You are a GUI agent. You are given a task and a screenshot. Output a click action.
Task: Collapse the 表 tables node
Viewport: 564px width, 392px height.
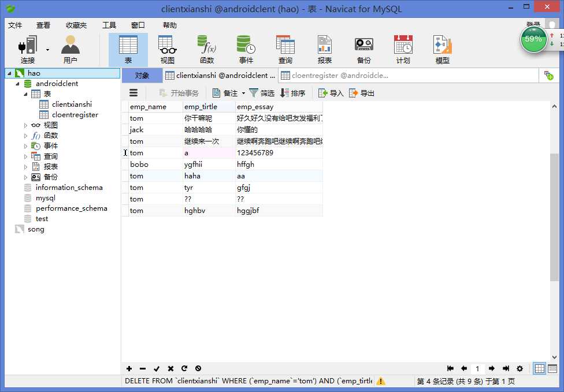click(25, 94)
